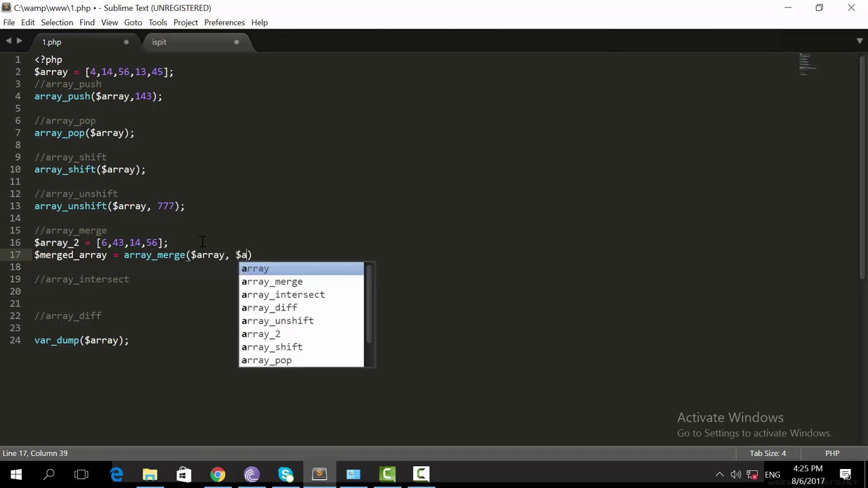Open the purple swirl taskbar application
Viewport: 868px width, 488px height.
point(252,474)
